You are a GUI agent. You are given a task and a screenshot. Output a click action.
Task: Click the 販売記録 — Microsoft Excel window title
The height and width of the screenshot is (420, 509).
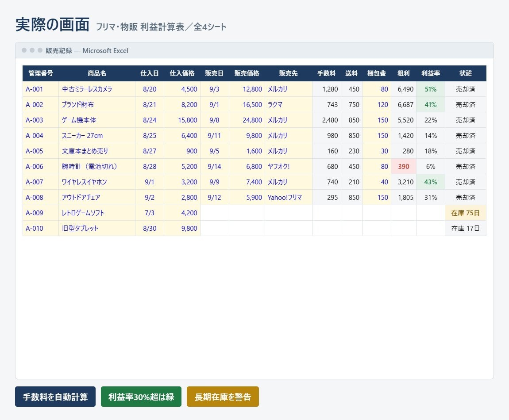pos(87,50)
